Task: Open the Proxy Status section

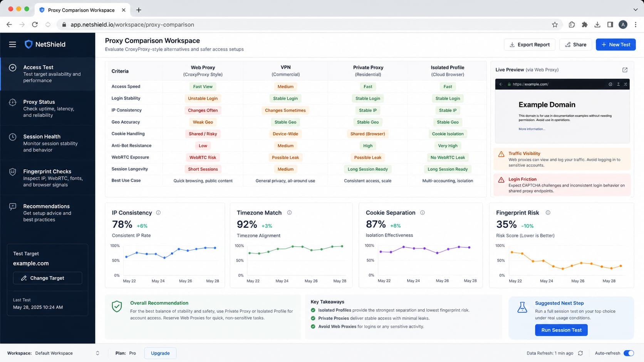Action: [x=48, y=108]
